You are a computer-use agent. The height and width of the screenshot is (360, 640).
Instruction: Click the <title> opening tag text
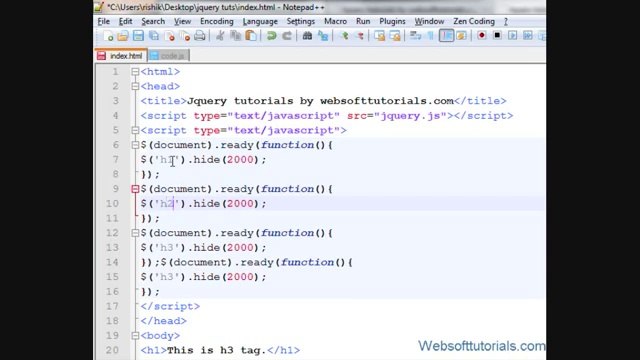pyautogui.click(x=164, y=101)
